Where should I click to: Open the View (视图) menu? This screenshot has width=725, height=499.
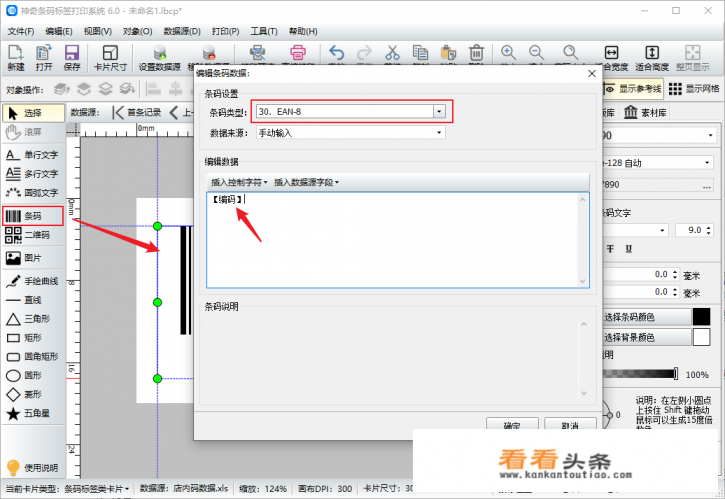[98, 31]
